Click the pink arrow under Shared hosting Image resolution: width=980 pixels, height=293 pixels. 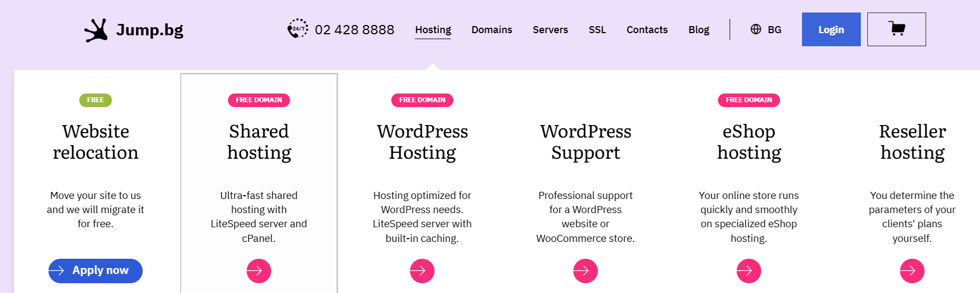click(x=259, y=271)
